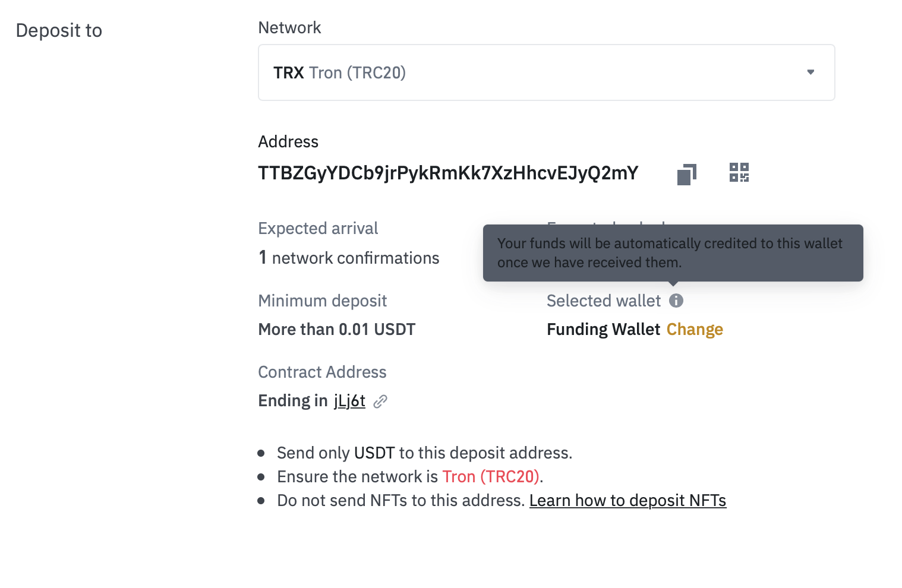Click the chain link icon beside jLj6t
The image size is (902, 588).
click(380, 402)
